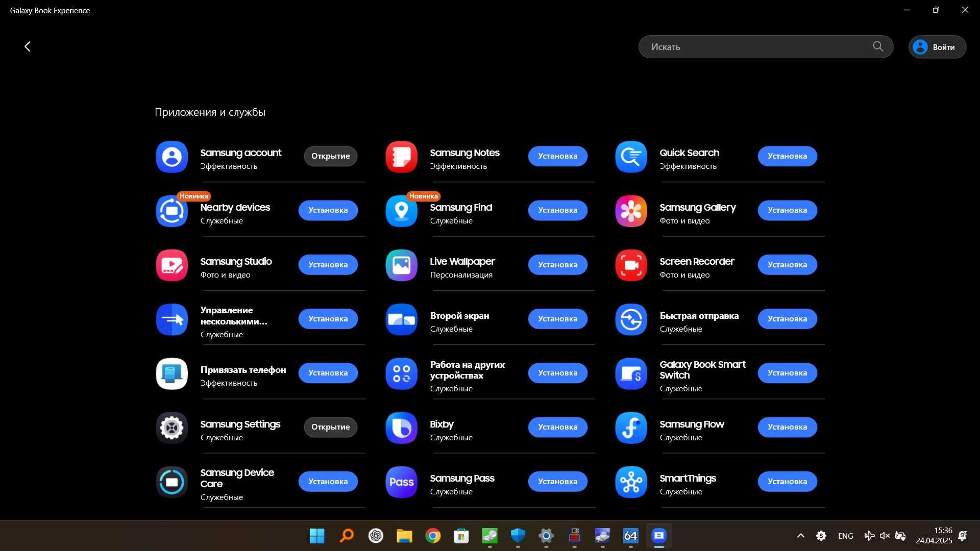Click the Быстрая отправка app icon
The width and height of the screenshot is (980, 551).
click(x=631, y=319)
